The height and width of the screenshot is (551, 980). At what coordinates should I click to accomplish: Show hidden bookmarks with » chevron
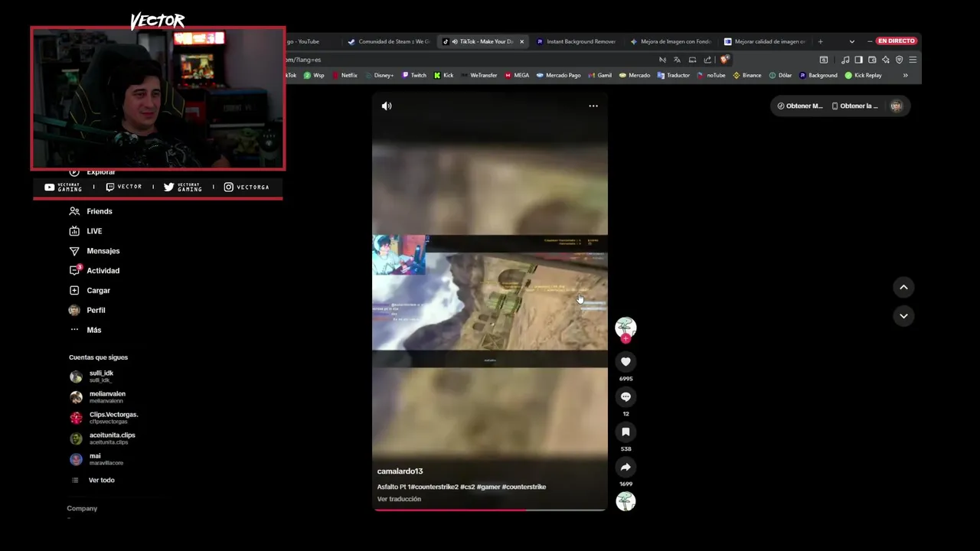(x=905, y=76)
